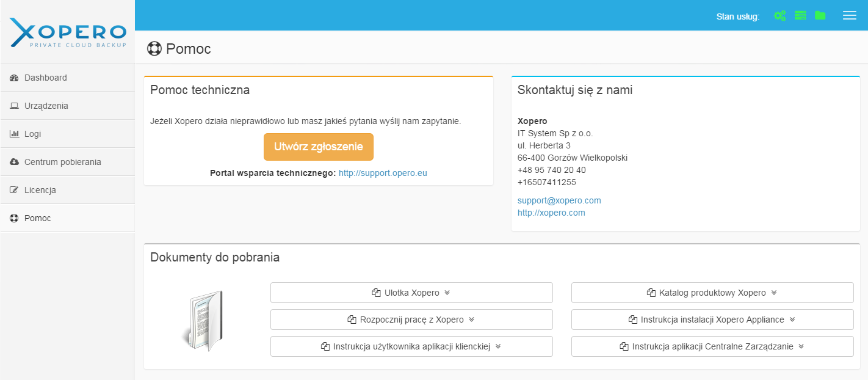Download the Ulotka Xopero document

(411, 293)
